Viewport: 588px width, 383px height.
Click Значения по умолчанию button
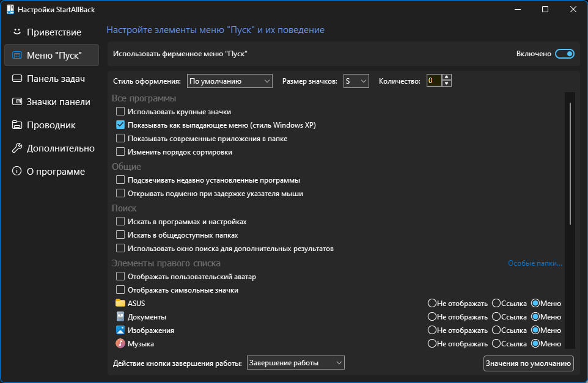coord(528,363)
